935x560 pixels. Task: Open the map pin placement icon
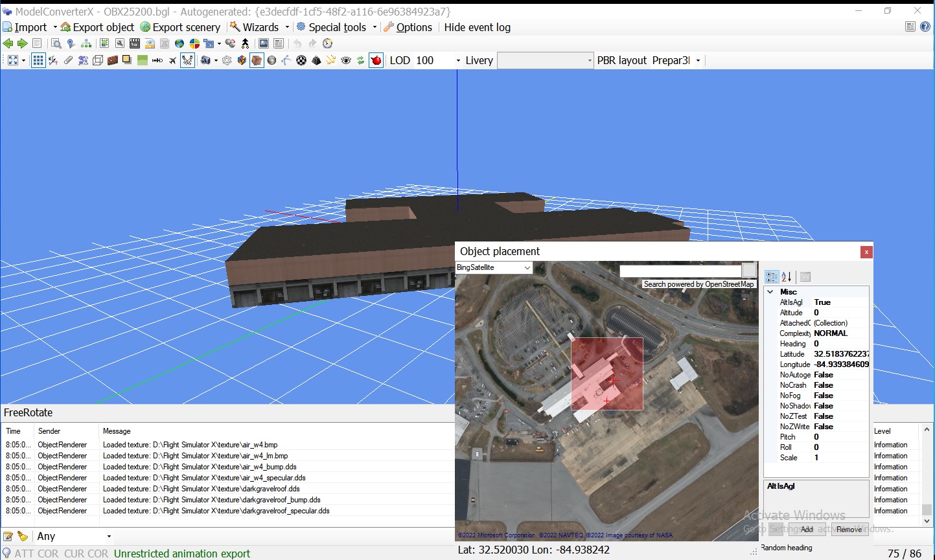click(70, 43)
